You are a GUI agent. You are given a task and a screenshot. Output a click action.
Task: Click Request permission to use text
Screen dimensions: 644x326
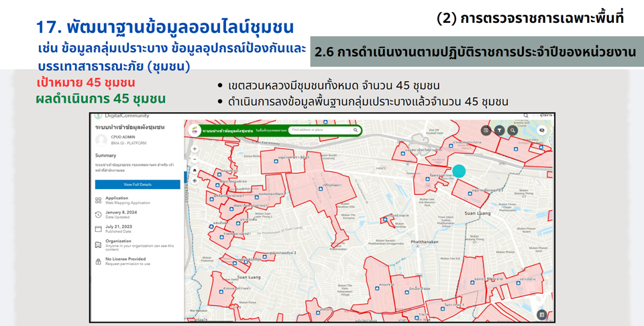(x=127, y=264)
